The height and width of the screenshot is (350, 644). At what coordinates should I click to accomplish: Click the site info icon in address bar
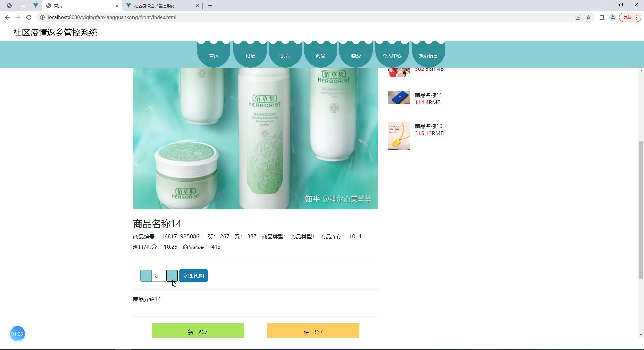pos(42,17)
